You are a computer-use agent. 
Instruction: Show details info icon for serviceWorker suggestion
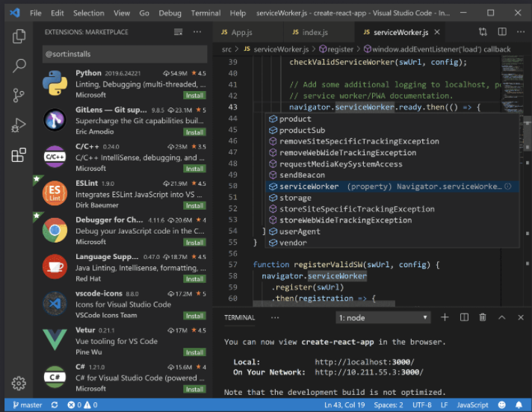(507, 187)
